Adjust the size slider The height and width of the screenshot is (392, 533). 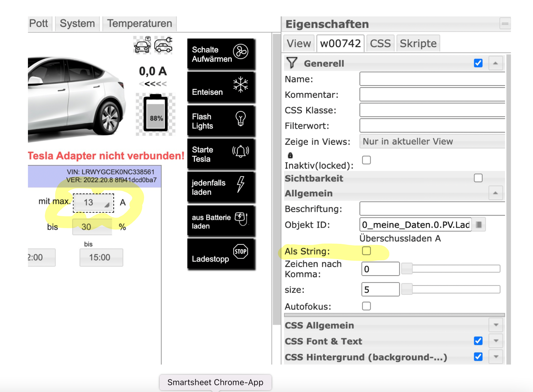pos(451,289)
